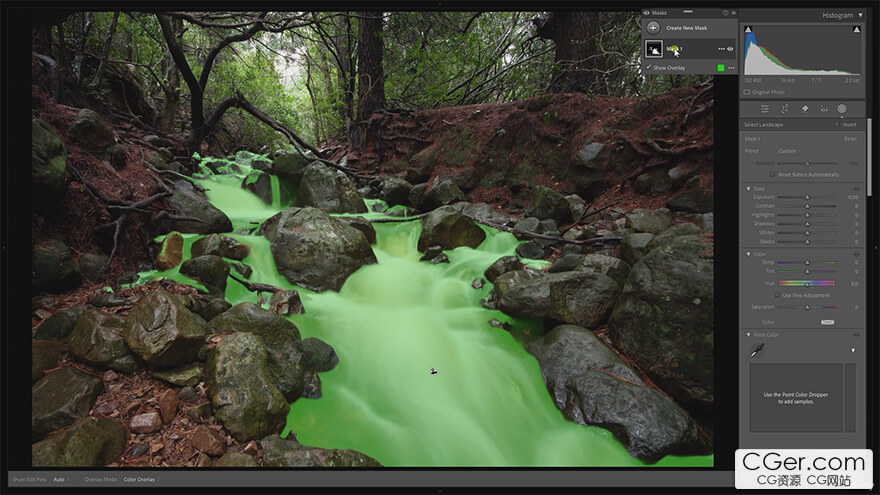Toggle shadow clipping indicator in histogram

[748, 29]
